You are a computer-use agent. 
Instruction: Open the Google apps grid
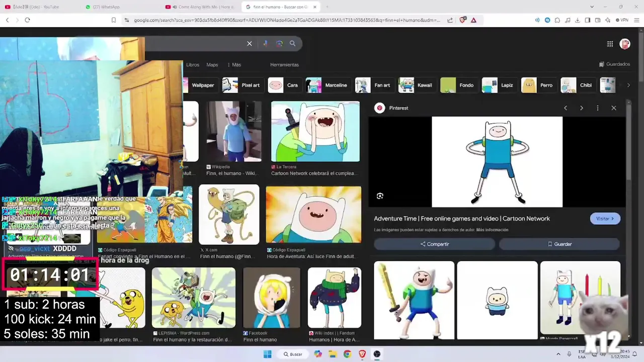610,44
